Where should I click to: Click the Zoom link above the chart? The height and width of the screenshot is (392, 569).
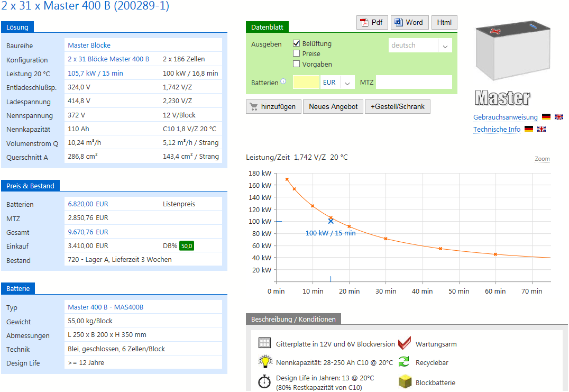(x=542, y=159)
